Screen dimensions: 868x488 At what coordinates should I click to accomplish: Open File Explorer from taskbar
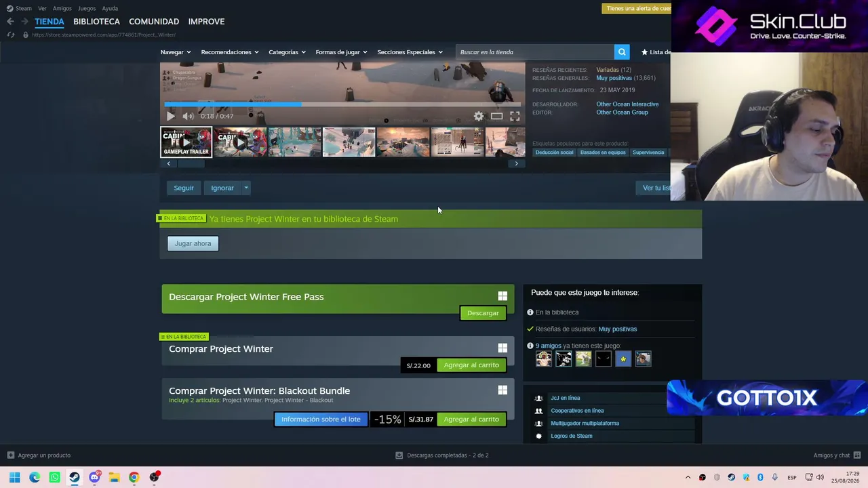click(114, 477)
